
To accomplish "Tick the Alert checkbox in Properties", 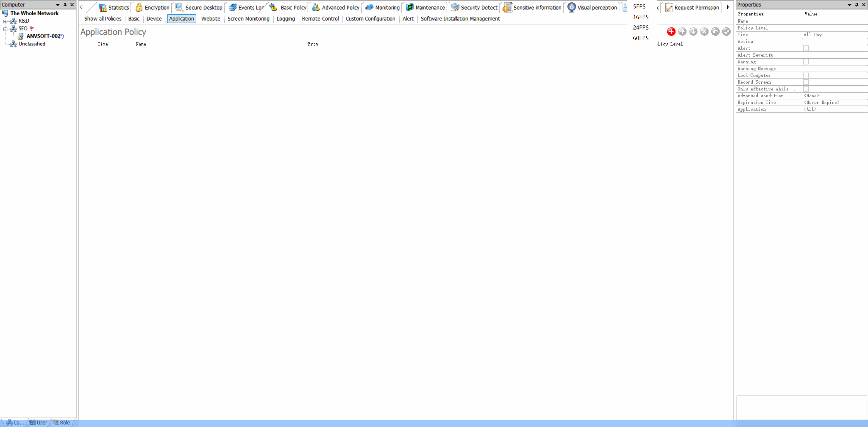I will point(806,48).
